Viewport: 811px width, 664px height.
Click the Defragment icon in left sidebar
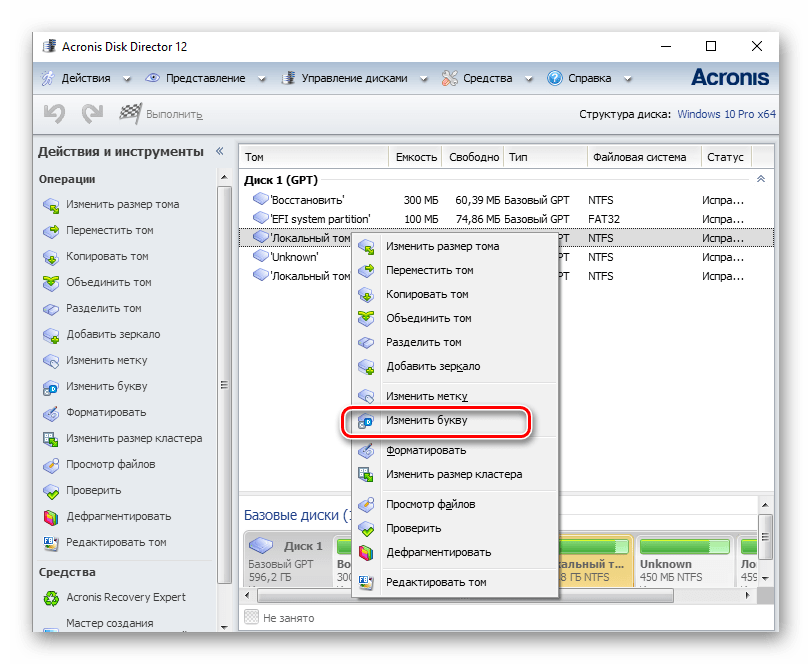pos(51,517)
